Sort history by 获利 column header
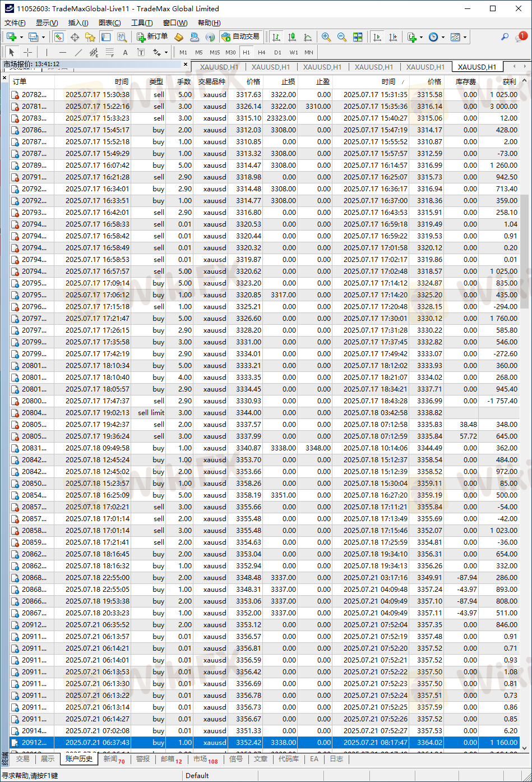 click(498, 81)
